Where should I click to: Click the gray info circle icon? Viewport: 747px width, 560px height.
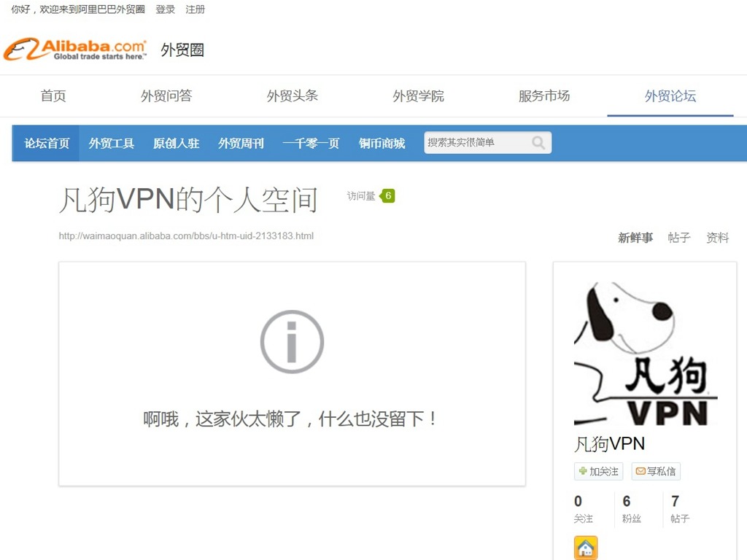tap(292, 341)
